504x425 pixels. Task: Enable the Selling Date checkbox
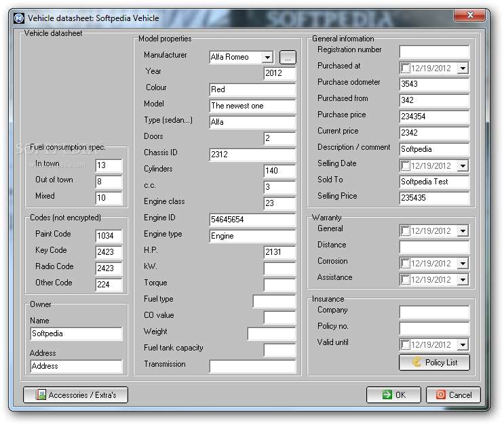point(406,165)
